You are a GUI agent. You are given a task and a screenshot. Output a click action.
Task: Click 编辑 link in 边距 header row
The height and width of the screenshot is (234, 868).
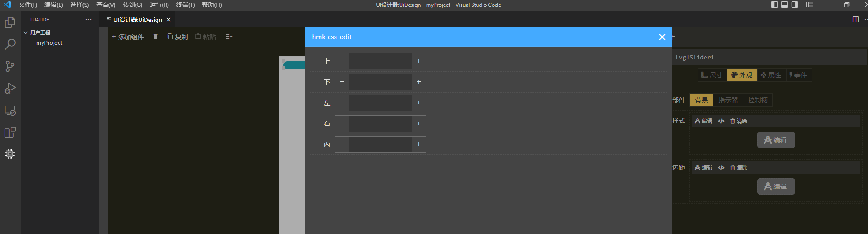coord(704,168)
